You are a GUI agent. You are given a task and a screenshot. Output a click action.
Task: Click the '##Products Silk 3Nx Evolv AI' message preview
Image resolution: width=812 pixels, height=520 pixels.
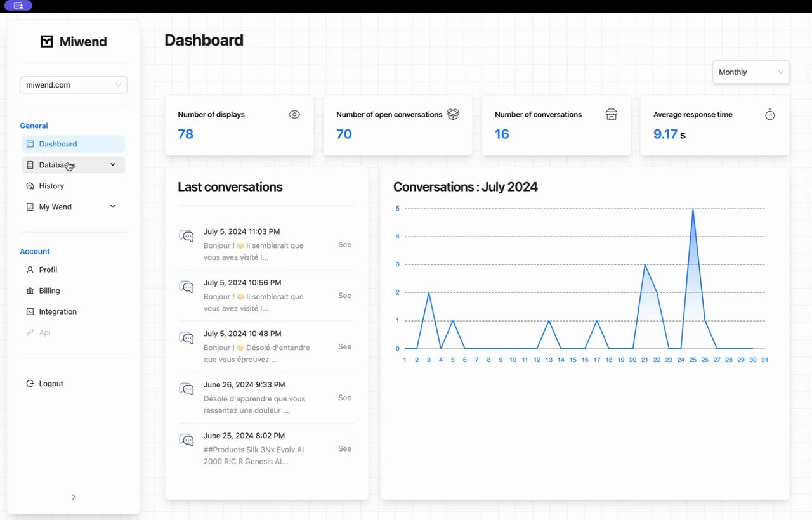point(254,455)
